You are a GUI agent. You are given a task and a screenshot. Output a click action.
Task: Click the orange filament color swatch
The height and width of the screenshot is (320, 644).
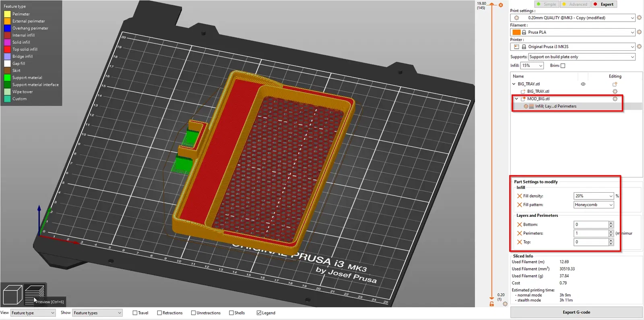(516, 32)
